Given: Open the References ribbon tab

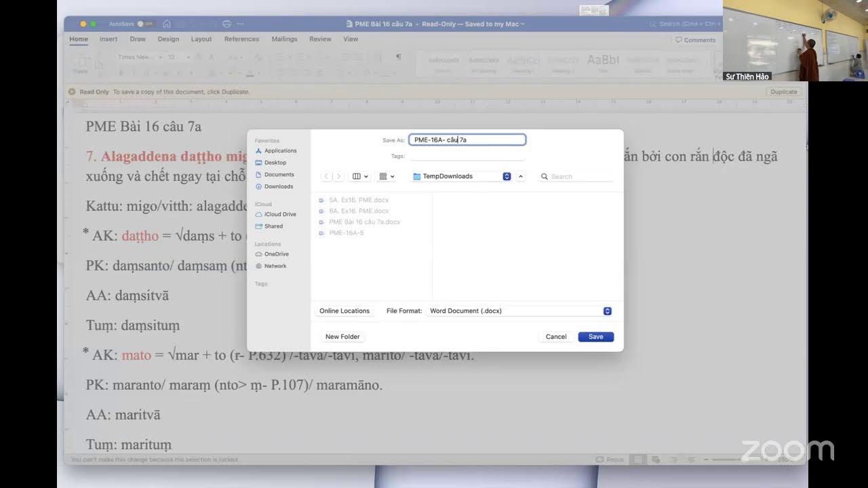Looking at the screenshot, I should click(241, 39).
